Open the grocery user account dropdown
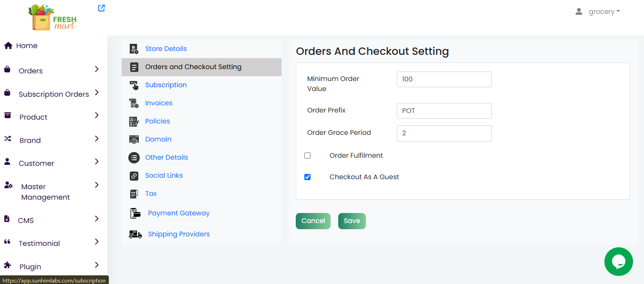 (x=598, y=11)
